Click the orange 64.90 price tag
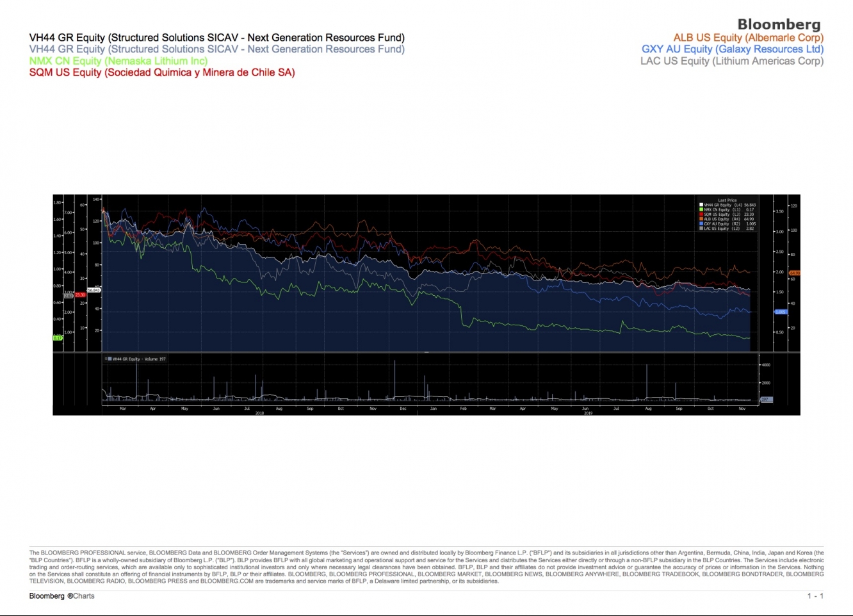The width and height of the screenshot is (853, 616). pyautogui.click(x=795, y=273)
